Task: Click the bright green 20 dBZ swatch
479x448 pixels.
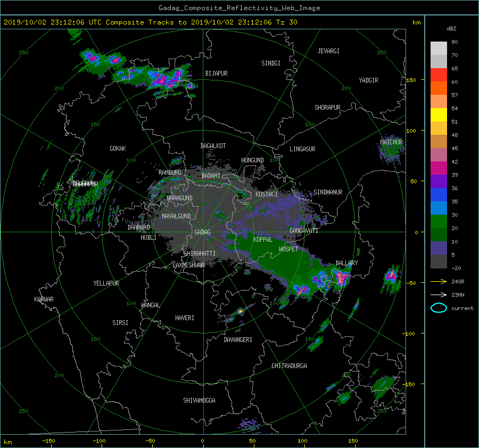Action: (439, 221)
